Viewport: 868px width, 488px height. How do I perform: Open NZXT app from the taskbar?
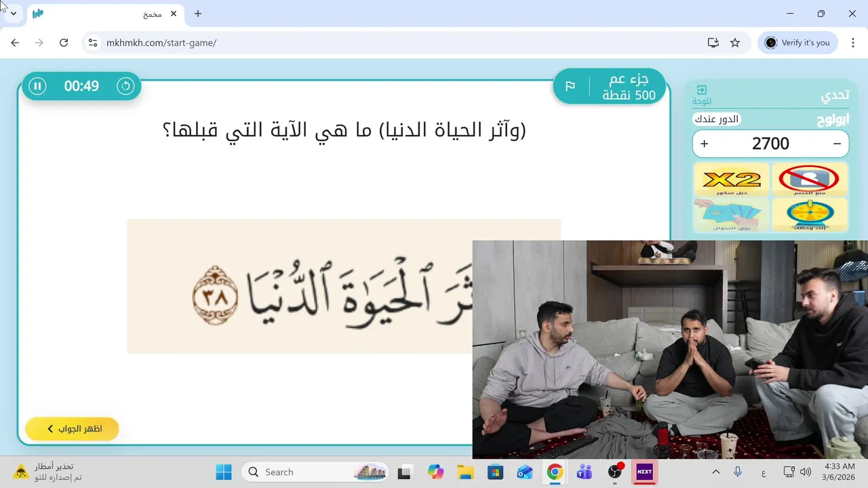point(644,472)
